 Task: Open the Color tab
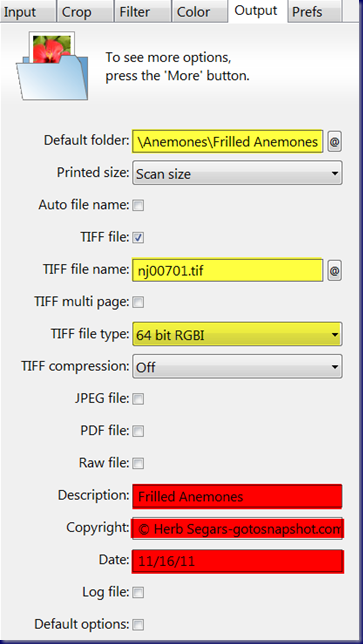[x=198, y=12]
